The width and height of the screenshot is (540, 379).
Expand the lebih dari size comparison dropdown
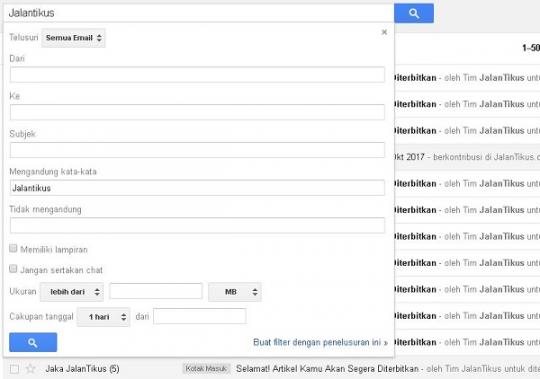click(x=72, y=292)
